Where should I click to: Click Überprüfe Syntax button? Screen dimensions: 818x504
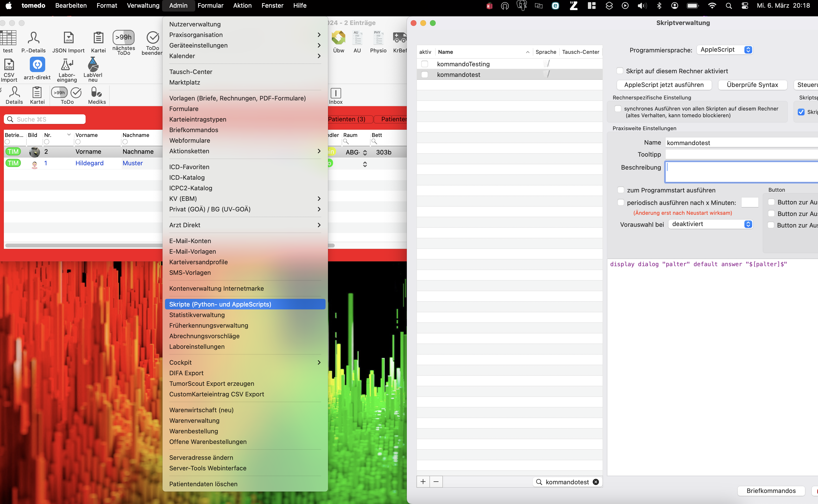(752, 85)
